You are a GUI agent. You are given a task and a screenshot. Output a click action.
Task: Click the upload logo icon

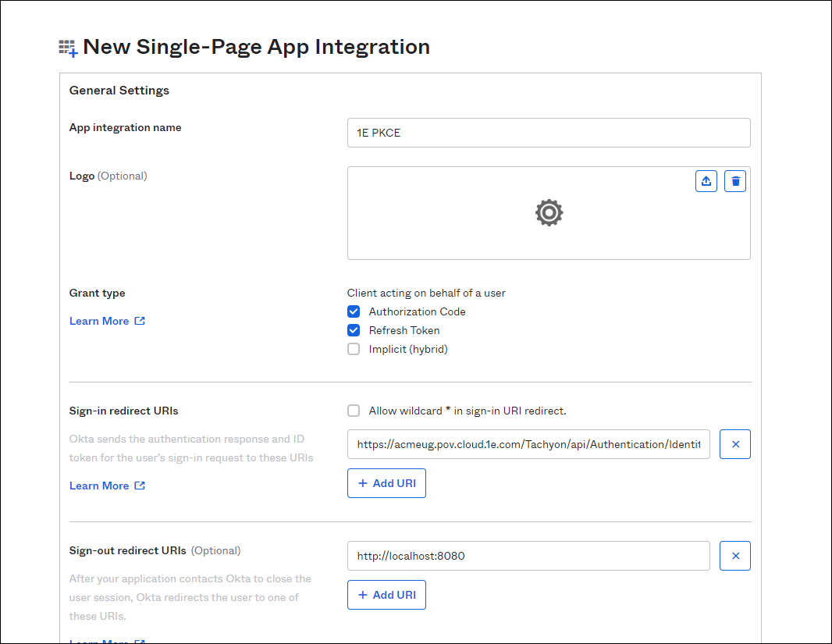click(706, 181)
